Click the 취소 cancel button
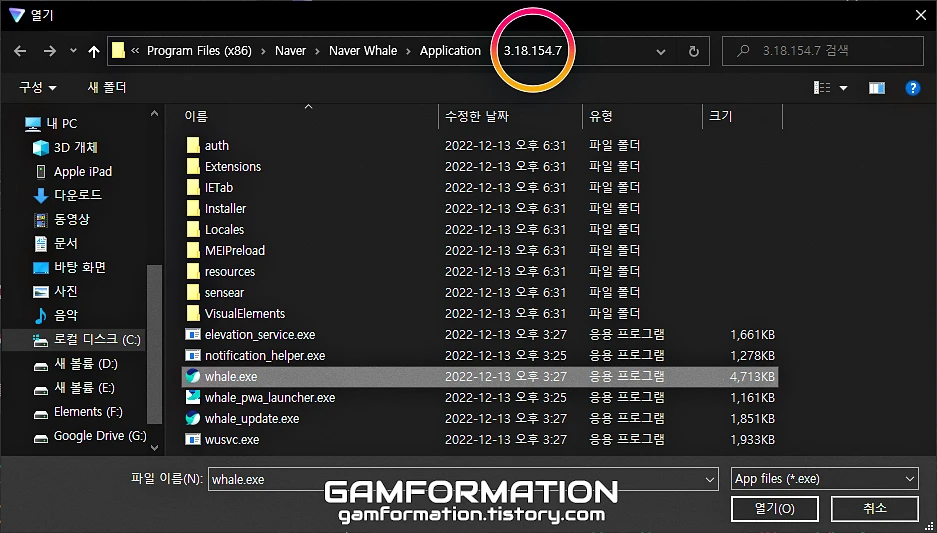Screen dimensions: 937x533 (875, 509)
